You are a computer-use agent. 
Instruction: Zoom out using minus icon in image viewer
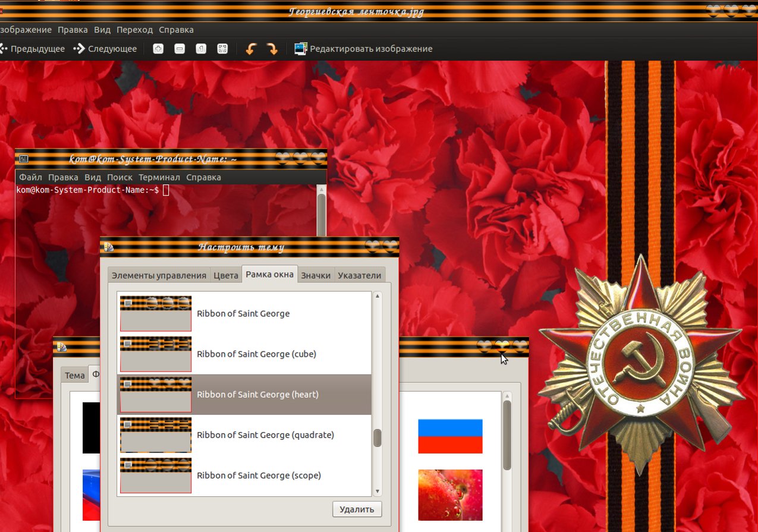pos(180,49)
